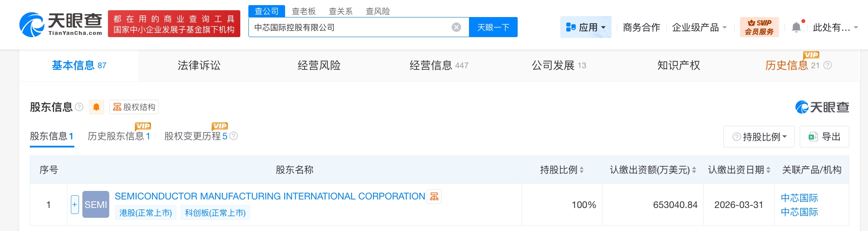Click the SVIP member service badge
868x231 pixels.
point(759,27)
